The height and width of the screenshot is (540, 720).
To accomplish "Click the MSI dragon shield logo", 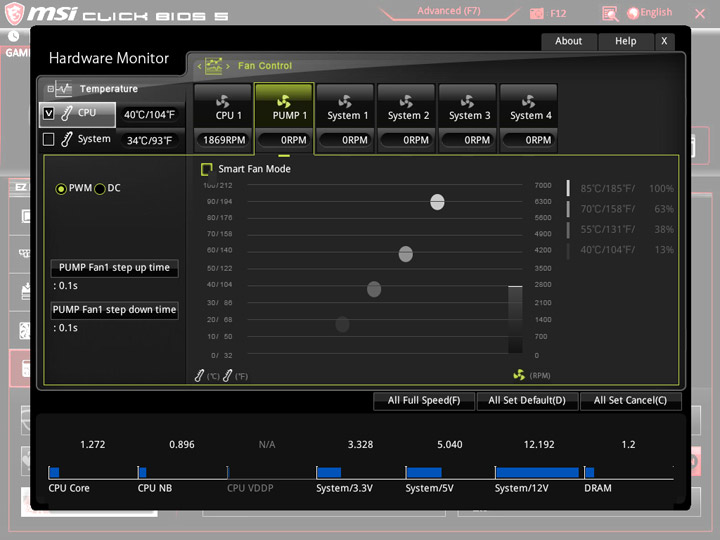I will [x=14, y=13].
